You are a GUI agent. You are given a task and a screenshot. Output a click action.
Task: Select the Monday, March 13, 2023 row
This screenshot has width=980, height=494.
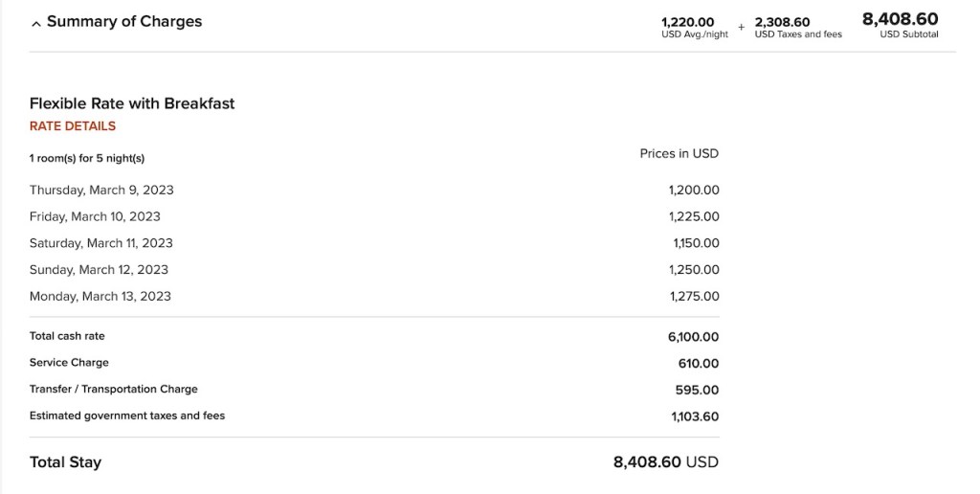(x=100, y=297)
